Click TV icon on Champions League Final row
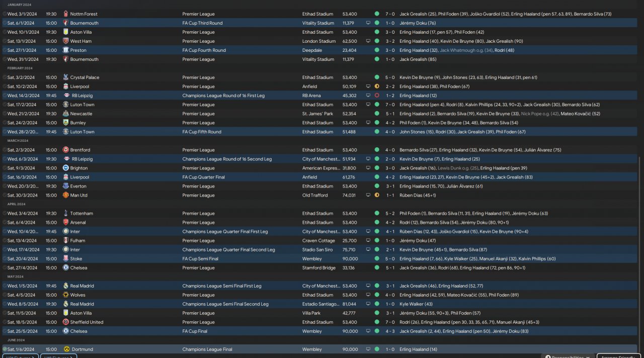The height and width of the screenshot is (358, 644). point(368,349)
